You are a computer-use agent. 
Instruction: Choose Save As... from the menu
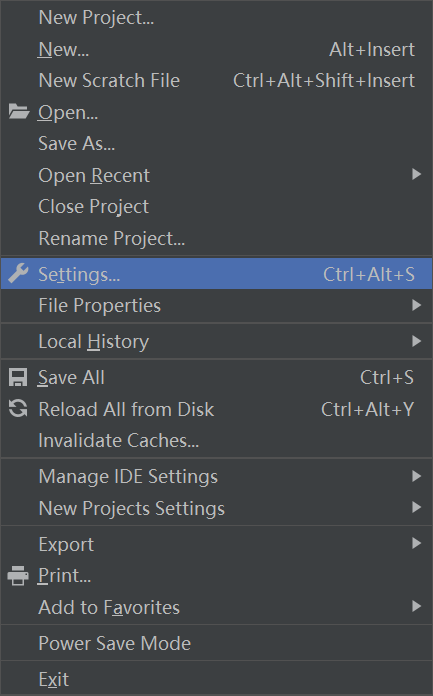click(x=216, y=143)
